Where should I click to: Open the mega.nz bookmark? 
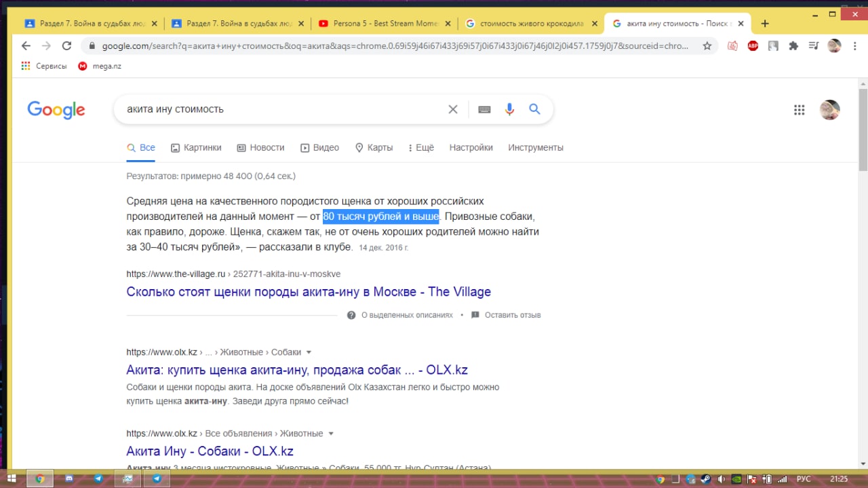tap(100, 66)
